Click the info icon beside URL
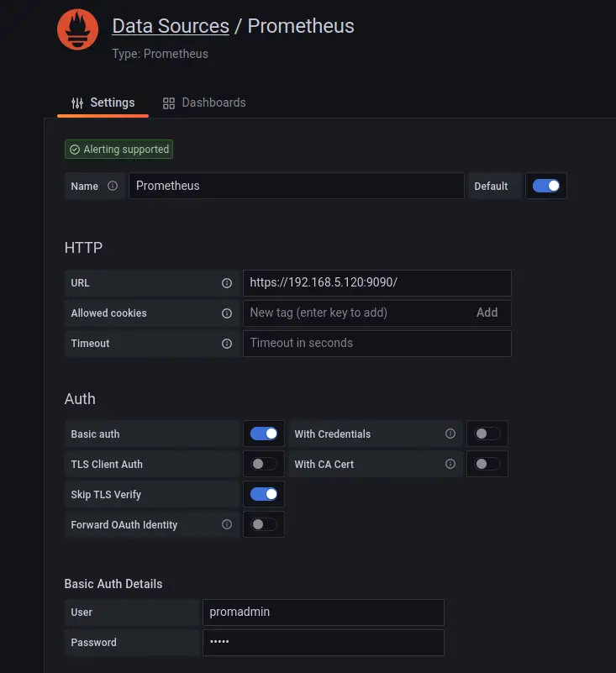The width and height of the screenshot is (616, 673). (227, 283)
